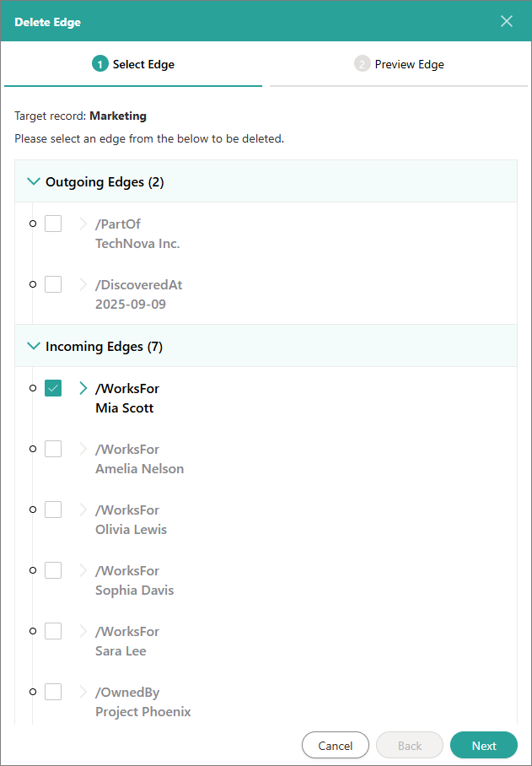This screenshot has width=532, height=766.
Task: Expand the Olivia Lewis edge chevron
Action: (83, 510)
